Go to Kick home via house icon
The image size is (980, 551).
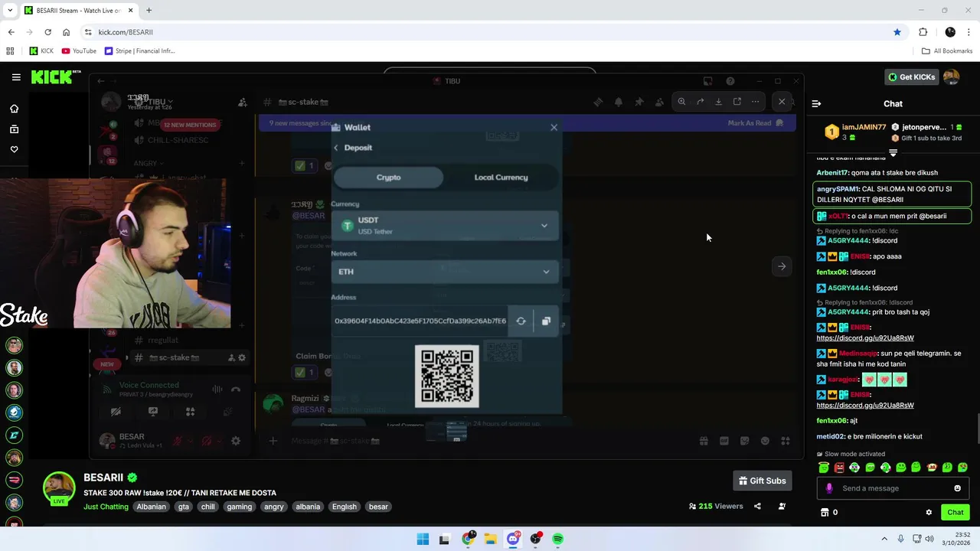coord(14,109)
